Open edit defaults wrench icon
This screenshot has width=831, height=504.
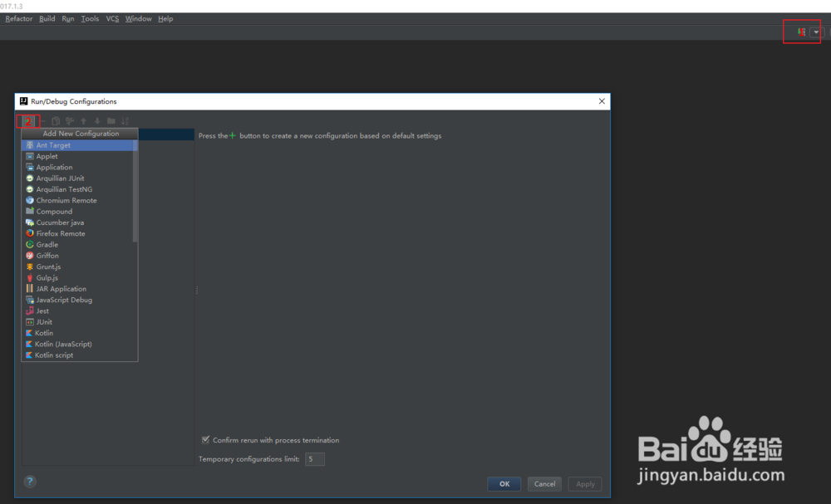click(70, 121)
